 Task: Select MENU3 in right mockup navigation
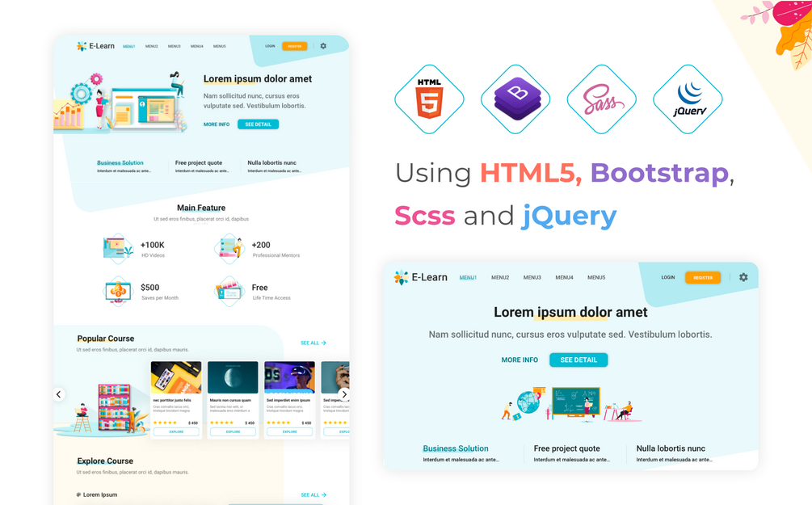[x=532, y=278]
